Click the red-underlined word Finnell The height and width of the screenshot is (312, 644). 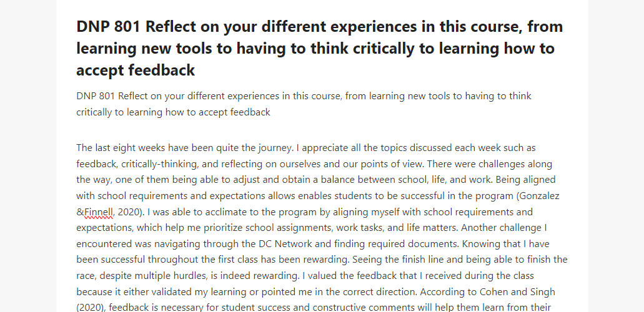coord(99,212)
